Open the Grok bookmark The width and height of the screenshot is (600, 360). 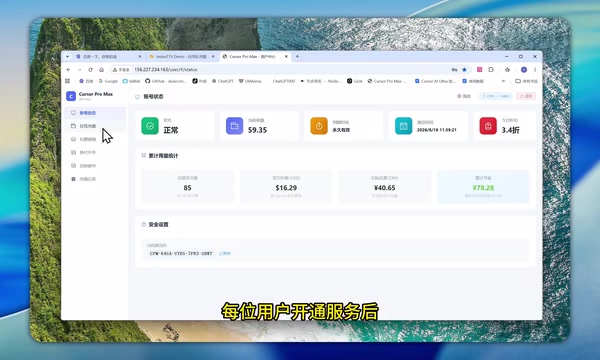click(x=355, y=81)
